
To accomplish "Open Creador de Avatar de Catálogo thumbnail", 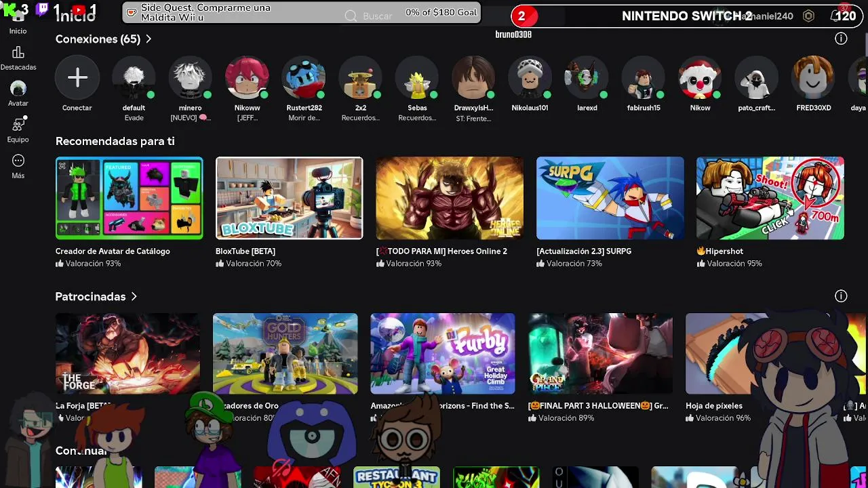I will click(129, 198).
